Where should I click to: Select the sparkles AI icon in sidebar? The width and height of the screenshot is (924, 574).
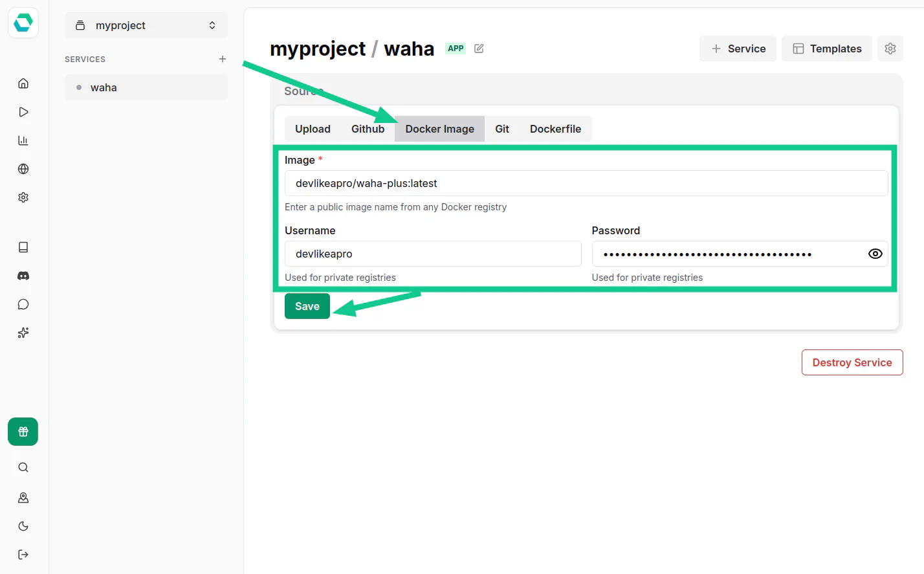(x=23, y=332)
